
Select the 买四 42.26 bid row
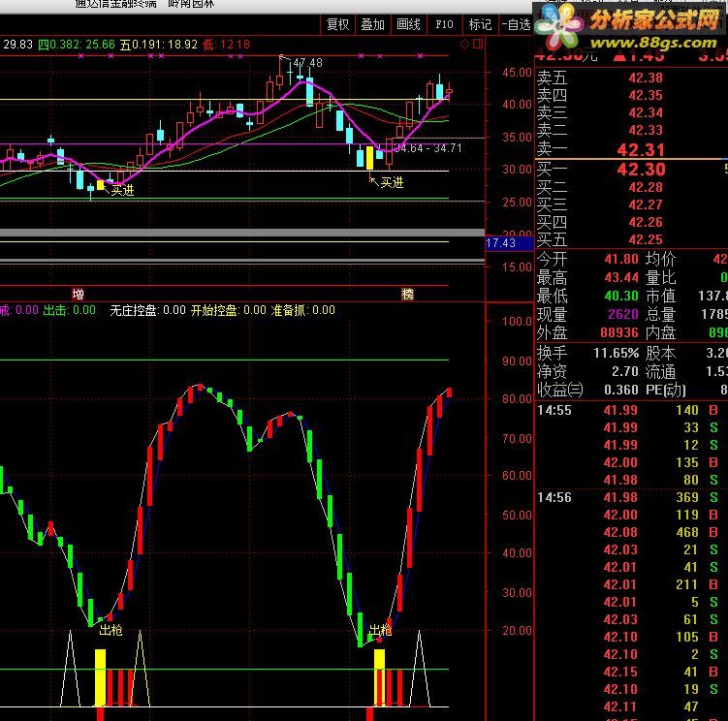pyautogui.click(x=631, y=222)
